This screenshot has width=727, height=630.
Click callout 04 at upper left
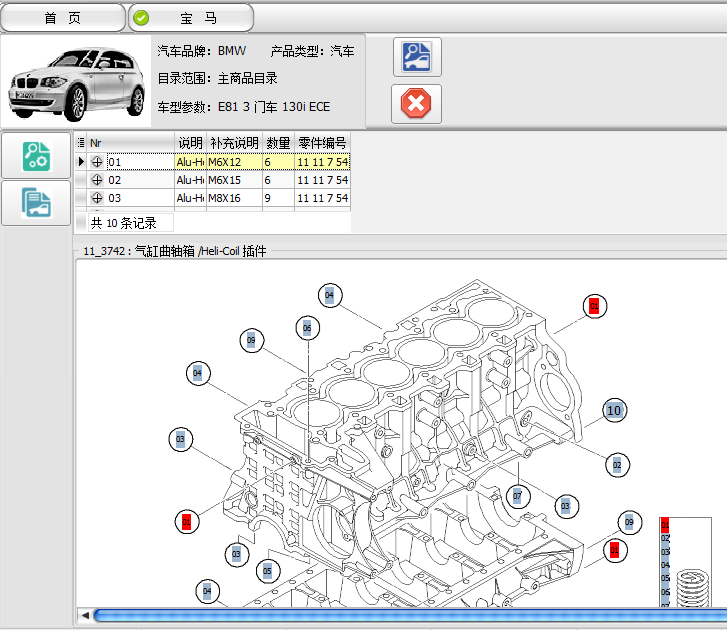198,373
